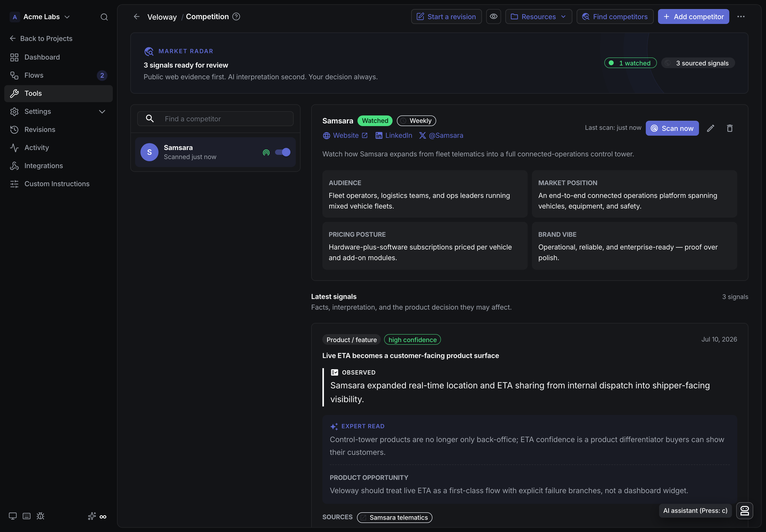
Task: Click the Veloway breadcrumb
Action: point(162,17)
